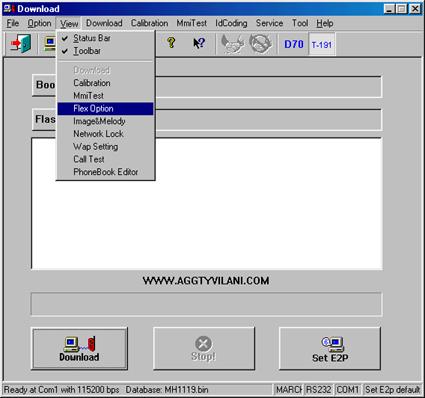This screenshot has height=398, width=425.
Task: Choose Calibration in the View menu
Action: (x=105, y=83)
